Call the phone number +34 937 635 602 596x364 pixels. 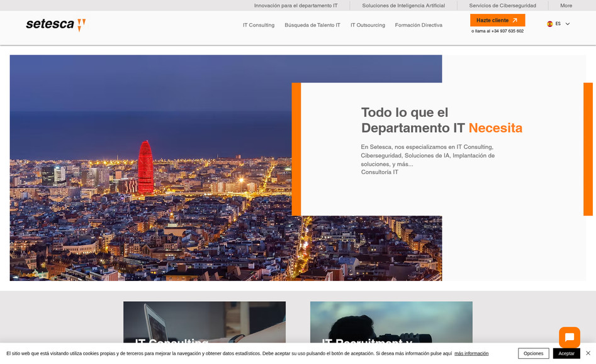click(506, 30)
